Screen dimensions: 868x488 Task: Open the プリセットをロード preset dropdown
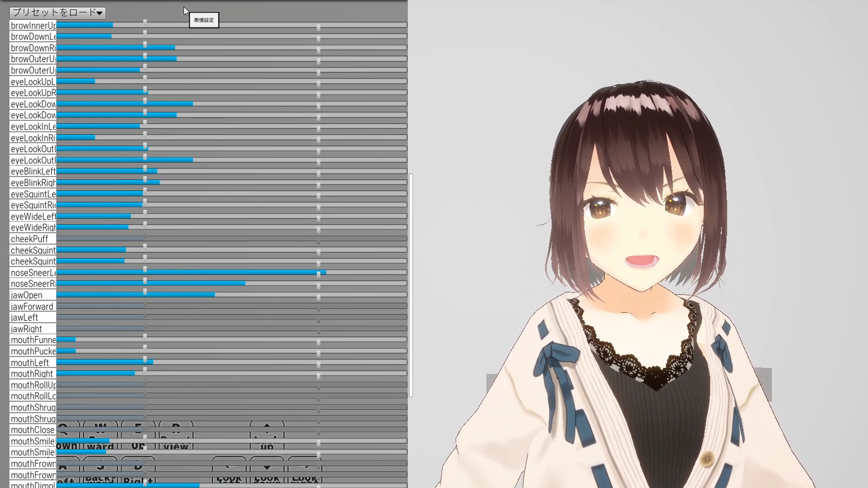(57, 13)
